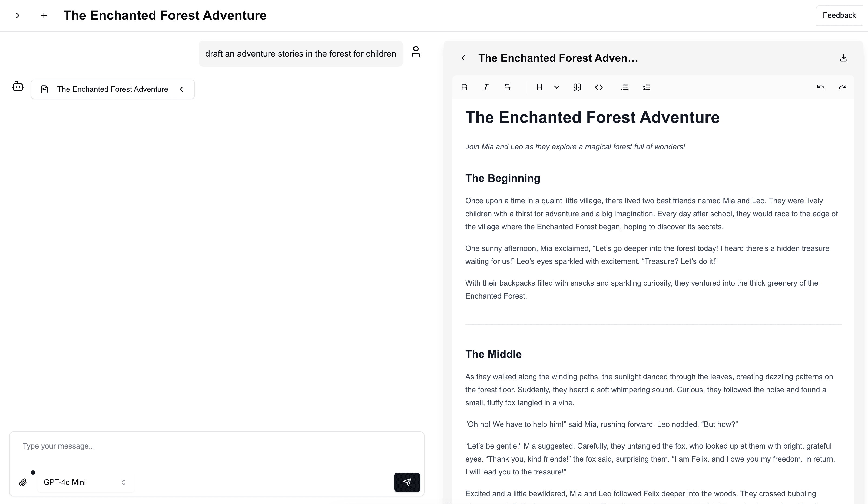Open The Enchanted Forest Adventure artifact card
This screenshot has height=504, width=868.
[x=113, y=89]
